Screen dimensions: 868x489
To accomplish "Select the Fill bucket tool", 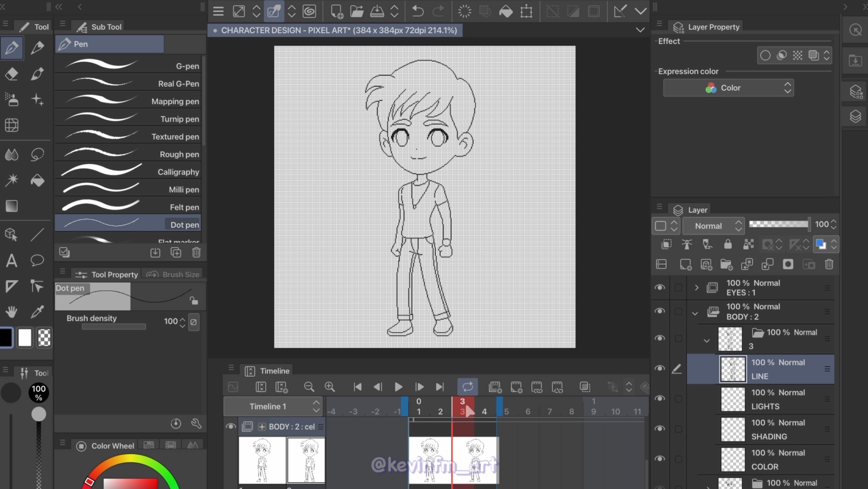I will tap(37, 181).
